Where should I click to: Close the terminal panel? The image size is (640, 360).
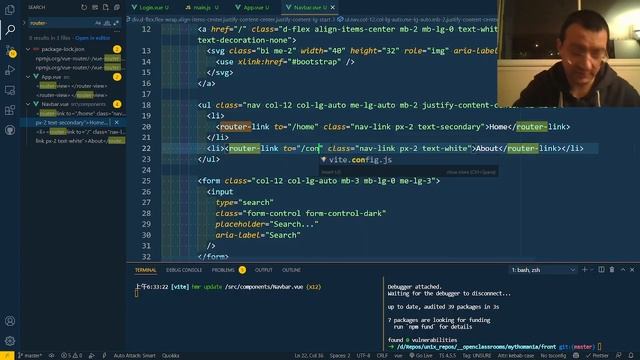pos(632,270)
